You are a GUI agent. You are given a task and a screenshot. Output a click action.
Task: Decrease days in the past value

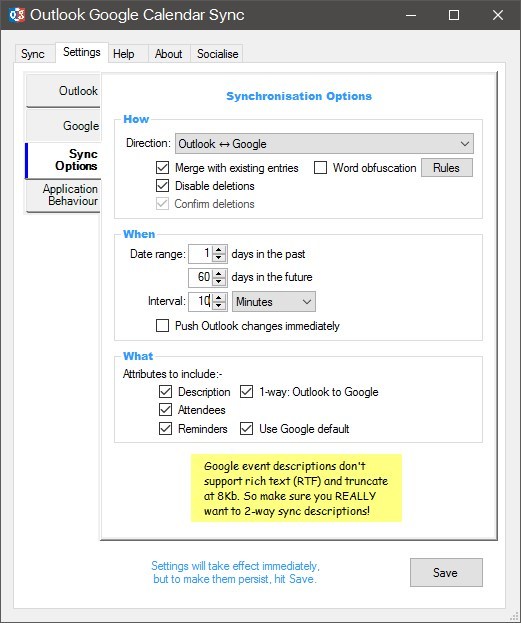pyautogui.click(x=219, y=258)
